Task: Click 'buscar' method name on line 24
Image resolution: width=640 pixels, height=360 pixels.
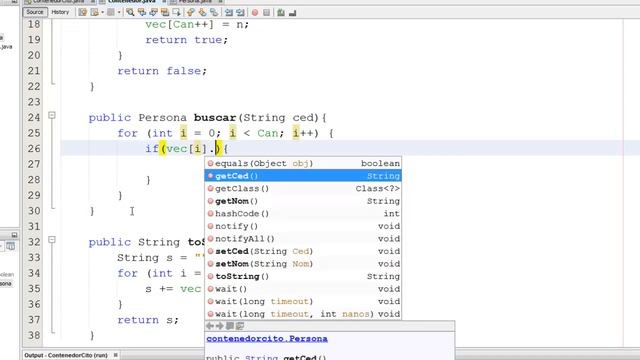Action: pos(215,118)
